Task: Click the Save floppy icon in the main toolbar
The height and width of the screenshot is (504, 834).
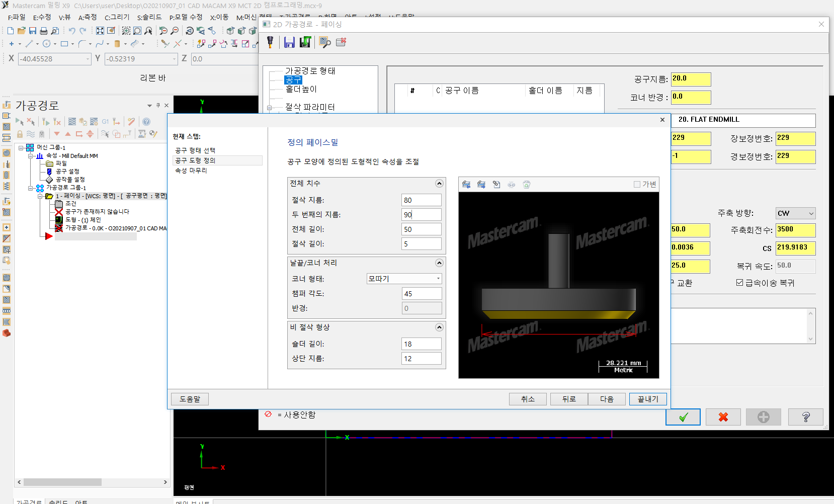Action: coord(33,31)
